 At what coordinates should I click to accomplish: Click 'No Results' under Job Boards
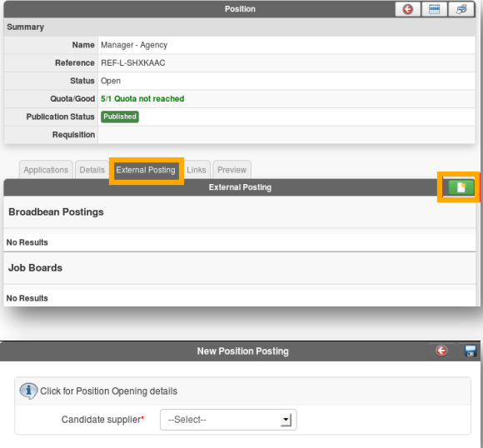pos(27,298)
